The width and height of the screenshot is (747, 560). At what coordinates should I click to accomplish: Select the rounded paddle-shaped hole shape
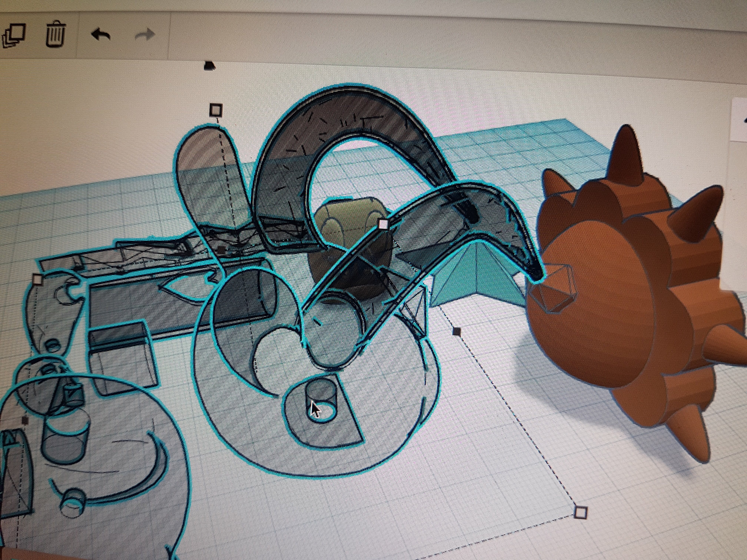[x=203, y=162]
